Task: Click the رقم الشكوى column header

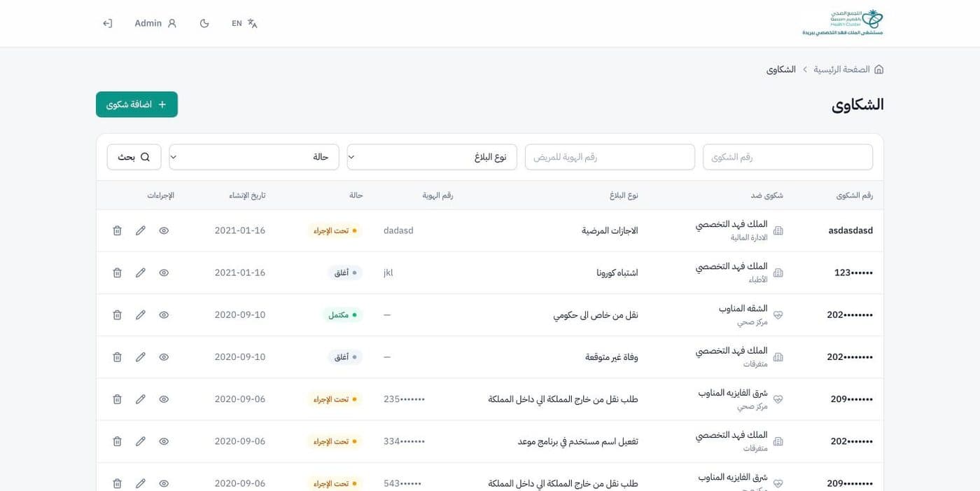Action: 855,195
